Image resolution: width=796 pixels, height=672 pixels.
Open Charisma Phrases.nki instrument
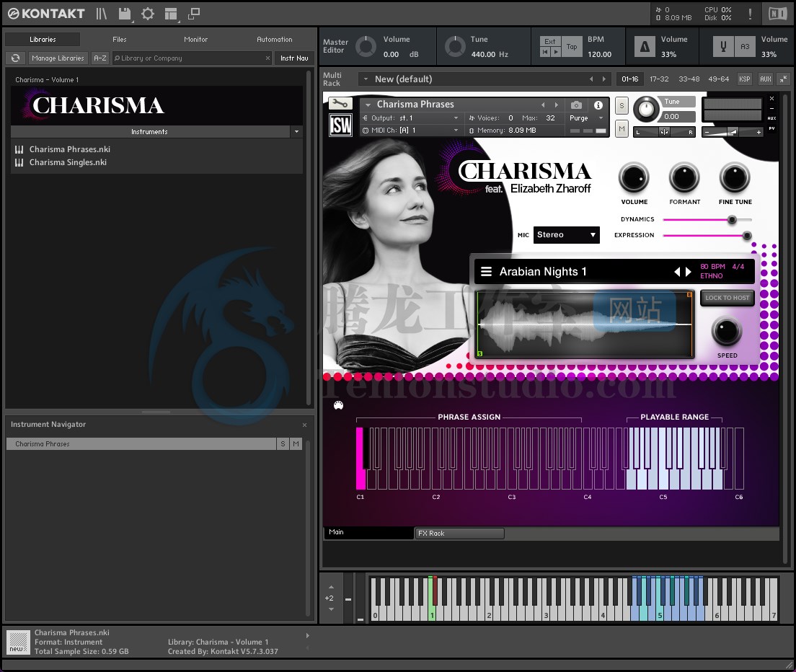click(x=69, y=149)
